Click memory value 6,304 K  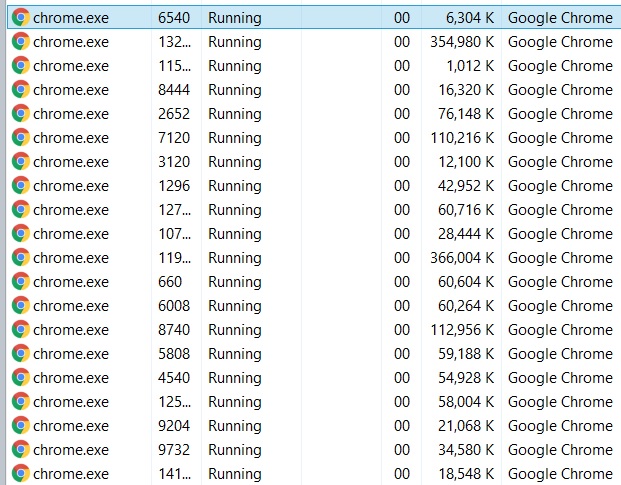pyautogui.click(x=470, y=18)
